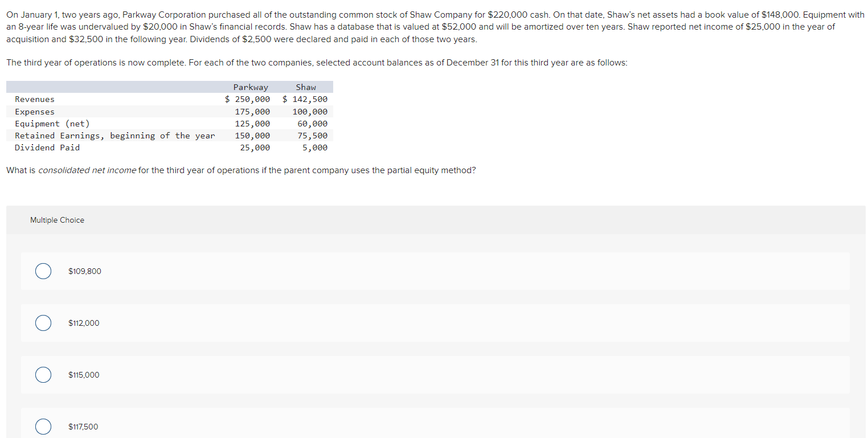Click the Equipment (net) row label
This screenshot has width=868, height=438.
(52, 123)
